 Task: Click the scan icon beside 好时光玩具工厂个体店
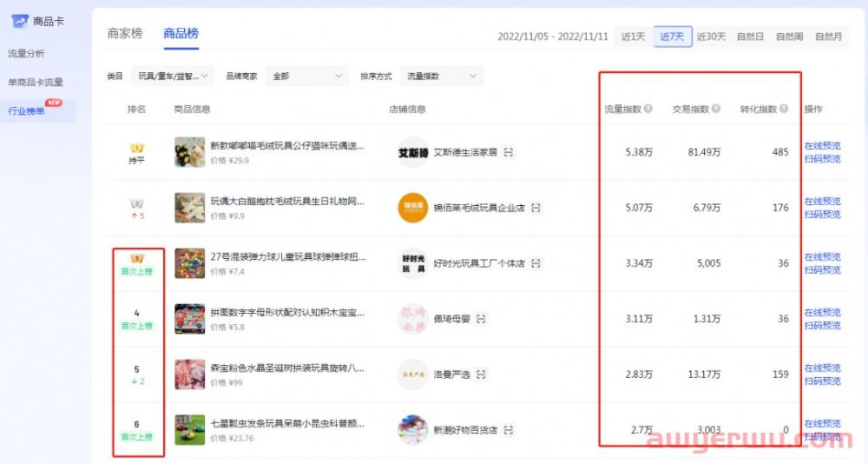coord(536,262)
